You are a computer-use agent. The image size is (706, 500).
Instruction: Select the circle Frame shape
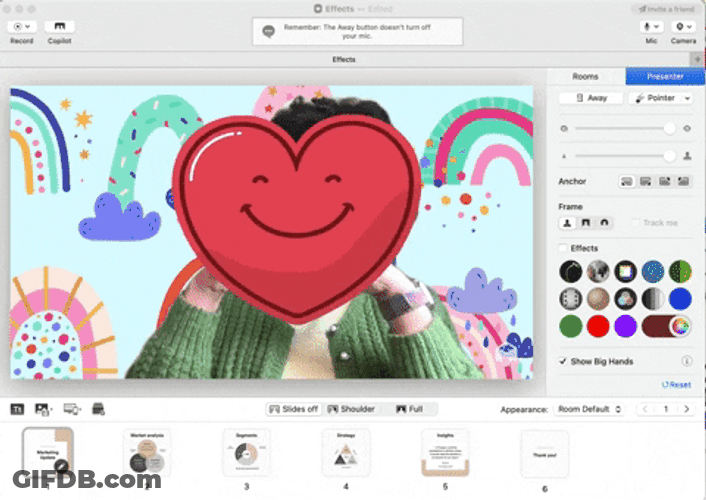tap(604, 223)
